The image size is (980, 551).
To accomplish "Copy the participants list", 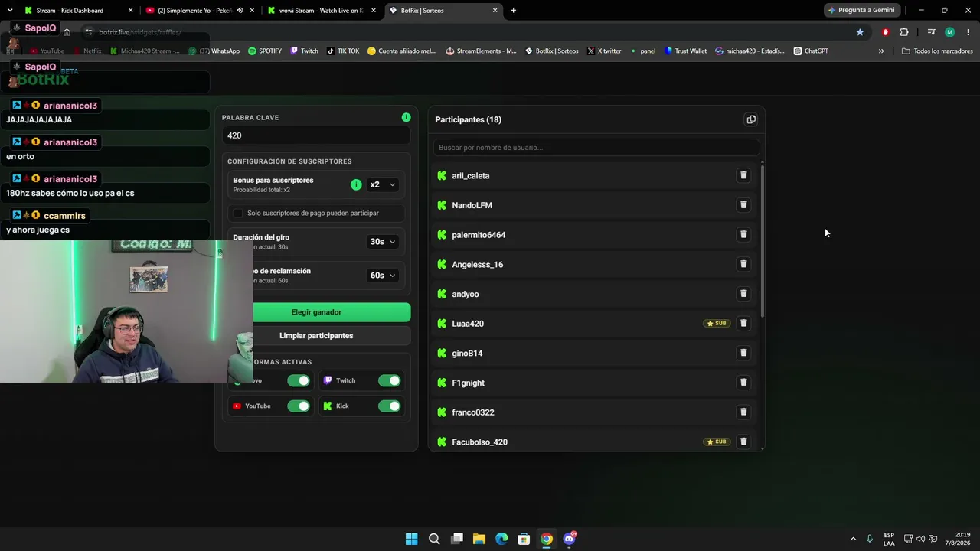I will (751, 119).
